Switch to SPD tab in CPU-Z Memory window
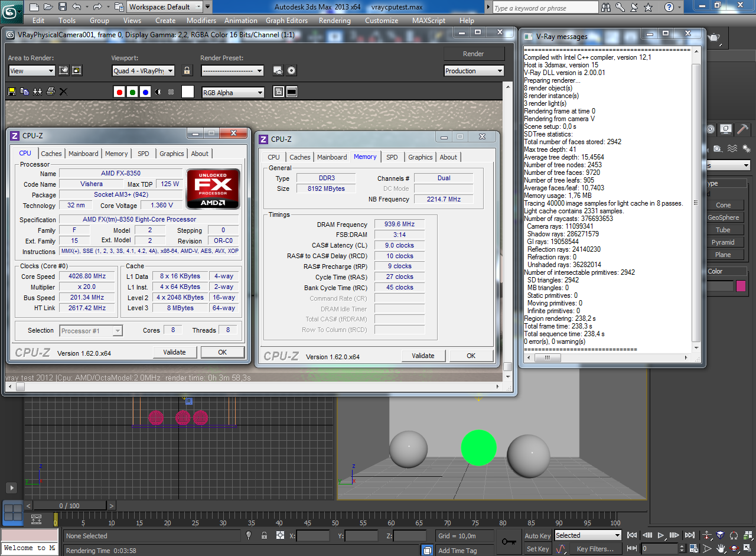The image size is (756, 556). [392, 157]
